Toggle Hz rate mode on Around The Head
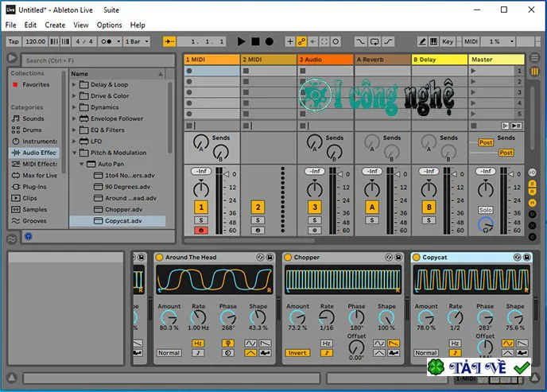Image resolution: width=547 pixels, height=392 pixels. [x=198, y=343]
